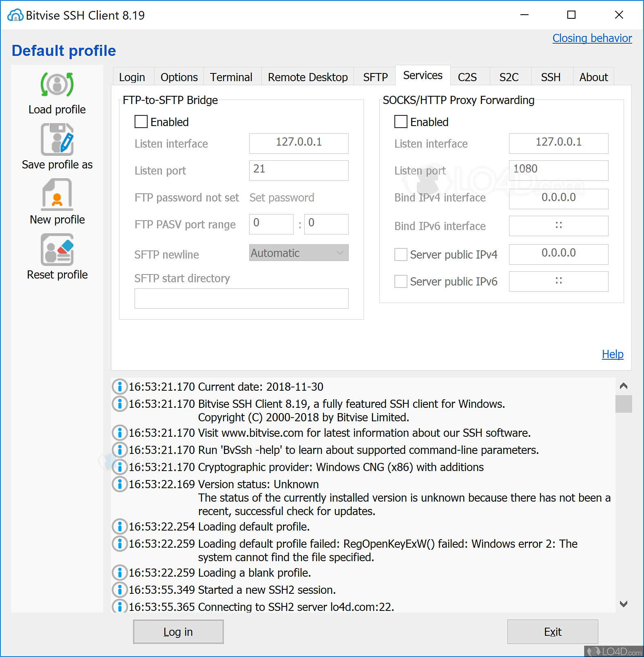This screenshot has width=644, height=657.
Task: Open the Closing behavior link
Action: click(592, 38)
